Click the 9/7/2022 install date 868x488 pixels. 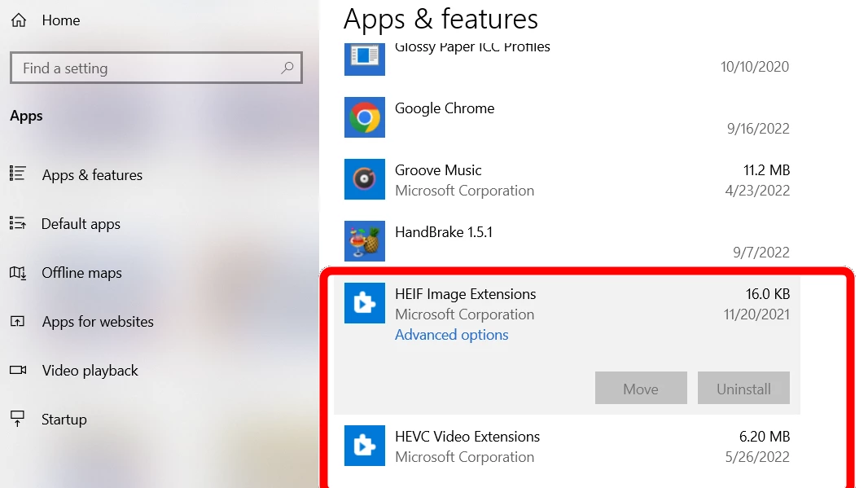coord(761,253)
